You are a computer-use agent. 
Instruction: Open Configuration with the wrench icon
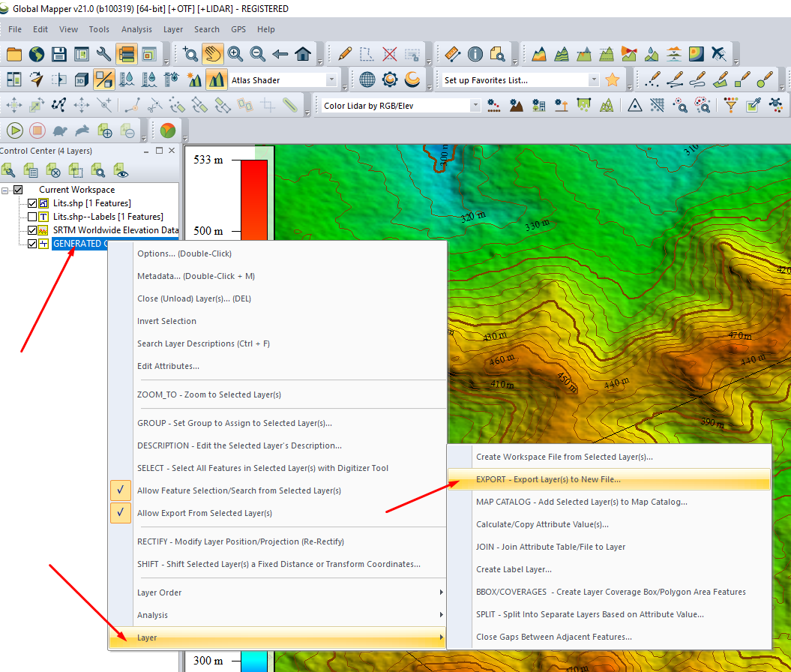click(x=104, y=54)
